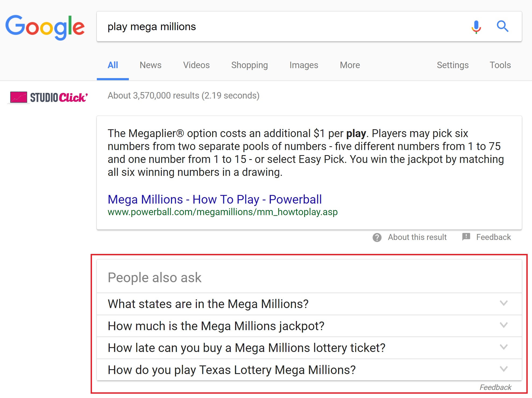
Task: Click the feedback flag icon
Action: point(466,237)
